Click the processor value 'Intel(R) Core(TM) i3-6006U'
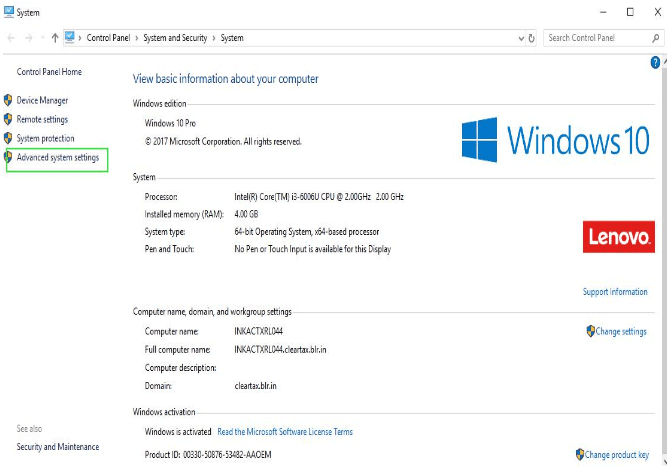The height and width of the screenshot is (471, 672). pyautogui.click(x=319, y=197)
